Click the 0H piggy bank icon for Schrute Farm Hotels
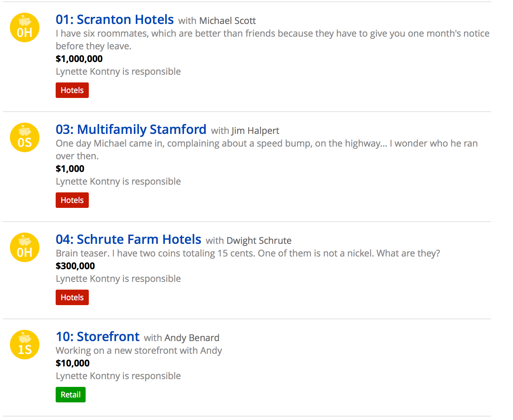Image resolution: width=513 pixels, height=420 pixels. [25, 247]
